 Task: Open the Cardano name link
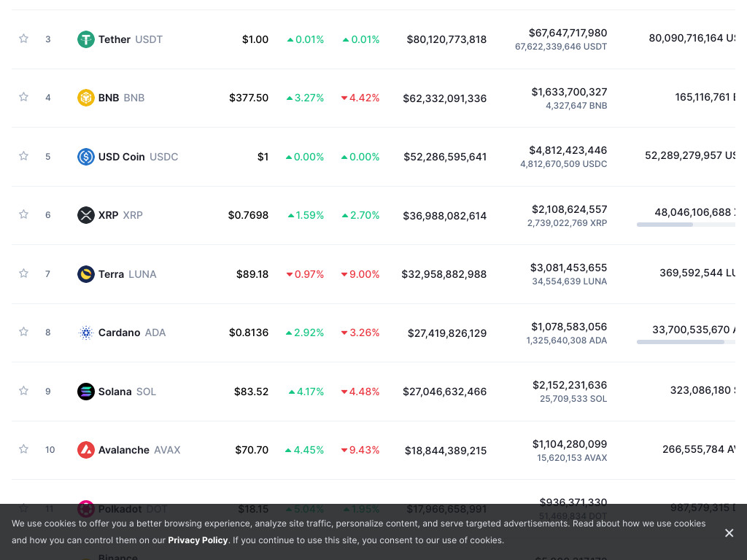tap(119, 332)
